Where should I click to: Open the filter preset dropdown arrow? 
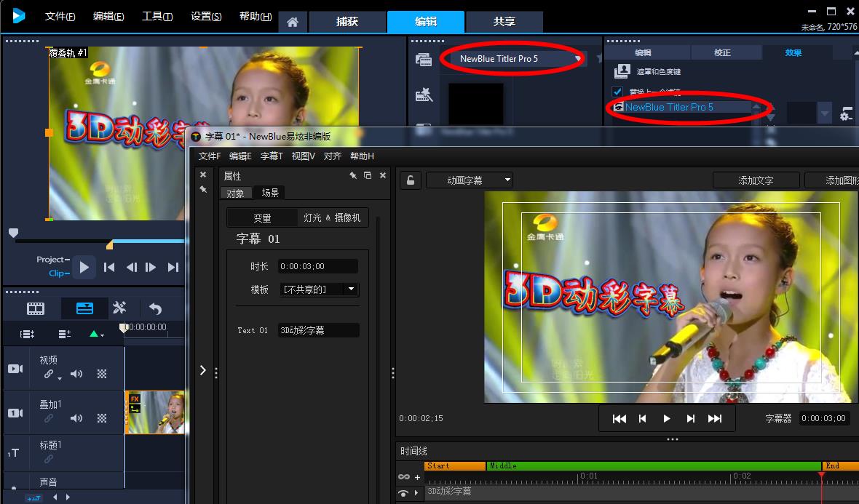(825, 114)
